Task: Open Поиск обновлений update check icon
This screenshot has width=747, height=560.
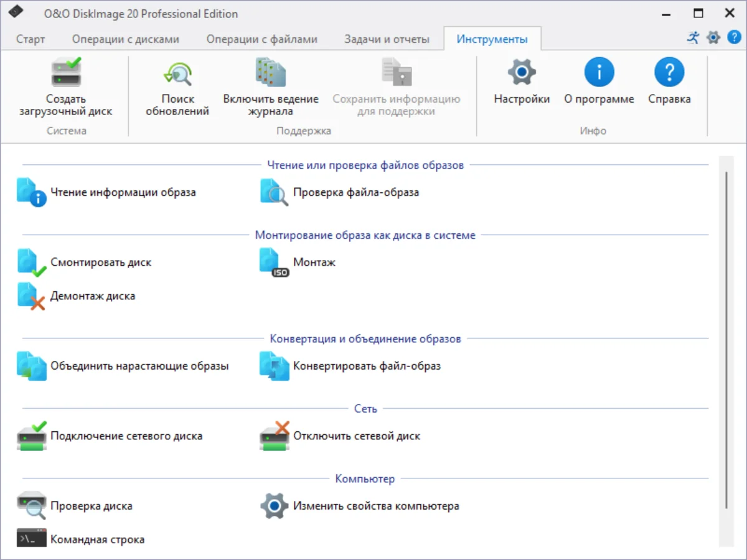Action: [x=177, y=73]
